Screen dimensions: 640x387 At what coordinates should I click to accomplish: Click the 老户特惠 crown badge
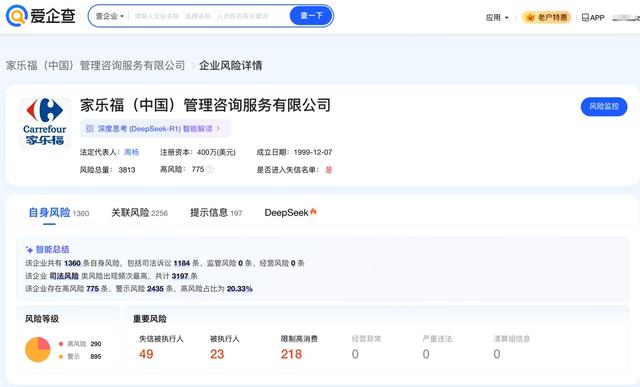547,17
